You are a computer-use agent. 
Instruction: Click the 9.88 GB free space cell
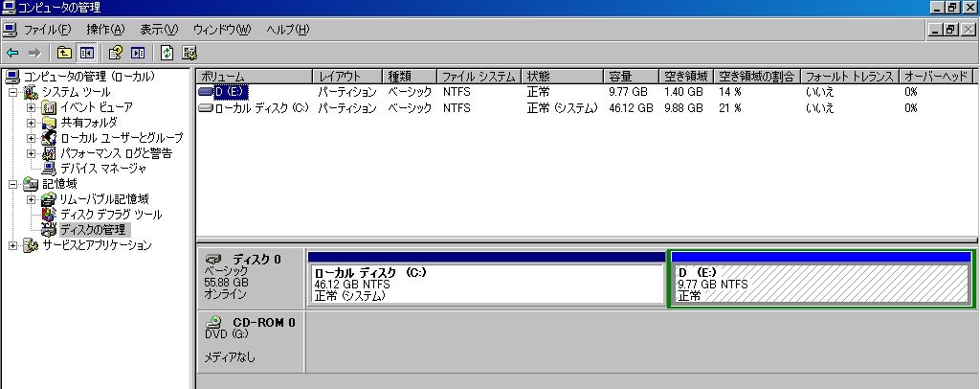click(x=683, y=107)
